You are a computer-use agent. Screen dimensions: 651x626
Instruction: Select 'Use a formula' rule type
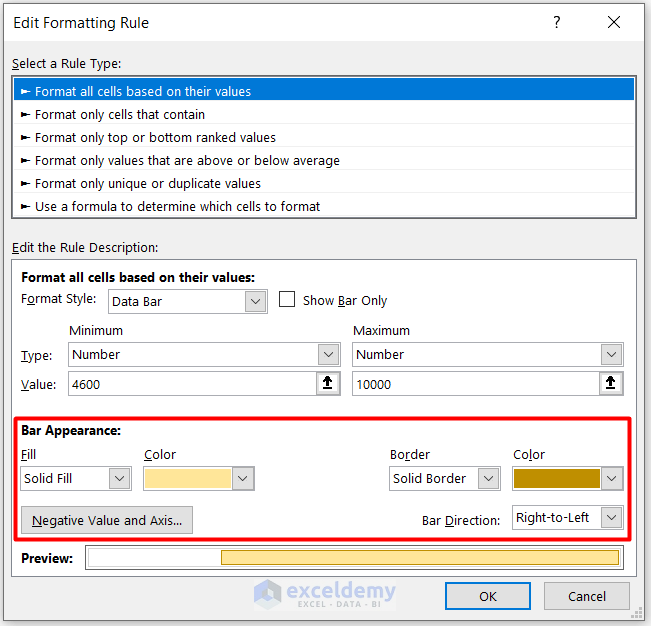click(x=177, y=206)
